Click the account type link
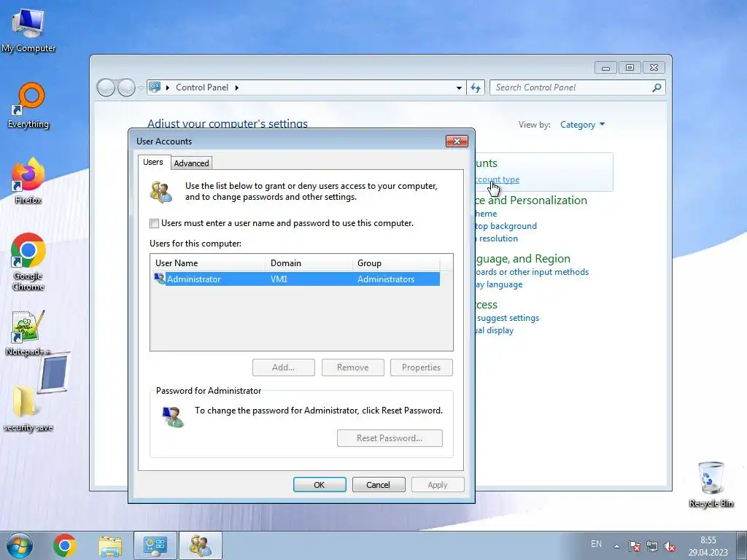This screenshot has width=747, height=560. pyautogui.click(x=498, y=179)
